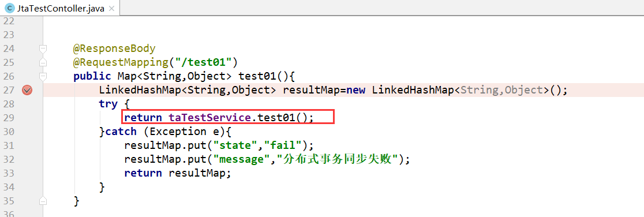Click the new keyword on line 27
The image size is (644, 217).
tap(355, 90)
